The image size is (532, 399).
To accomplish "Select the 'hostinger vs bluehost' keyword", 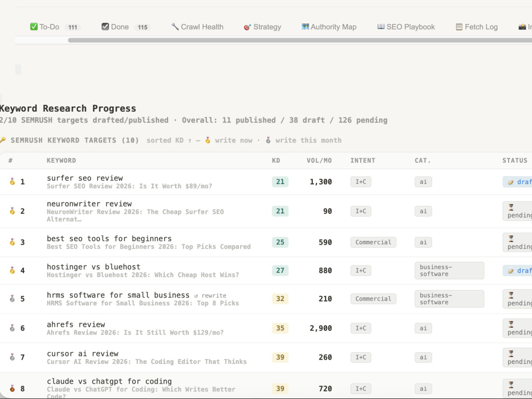I will point(94,267).
